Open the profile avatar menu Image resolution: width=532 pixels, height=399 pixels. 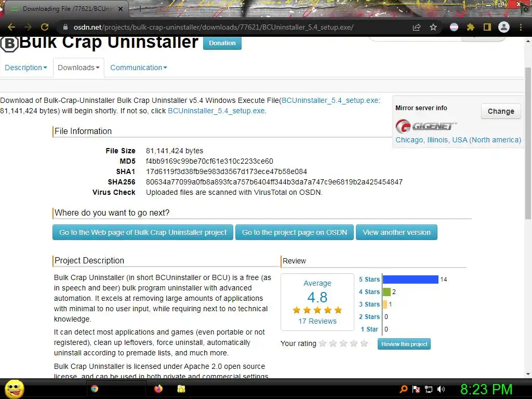pyautogui.click(x=504, y=27)
